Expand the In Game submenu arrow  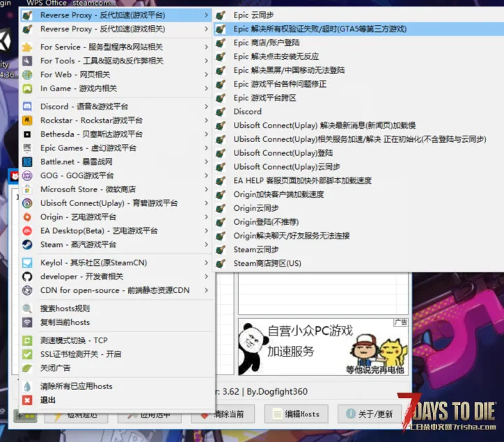pos(206,88)
